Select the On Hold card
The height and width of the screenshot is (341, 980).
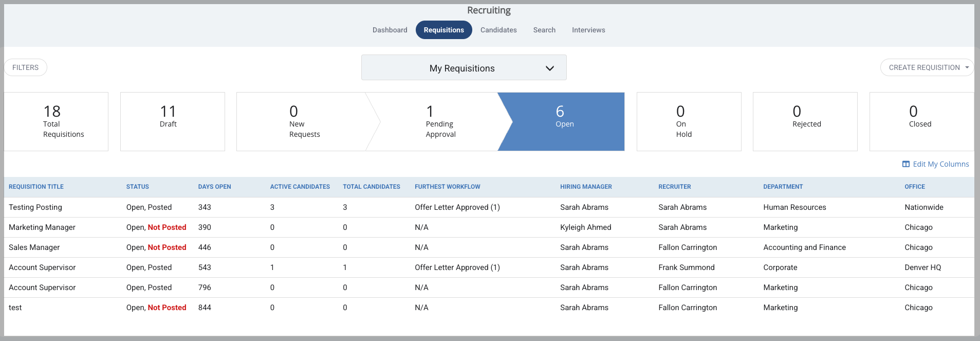tap(689, 121)
